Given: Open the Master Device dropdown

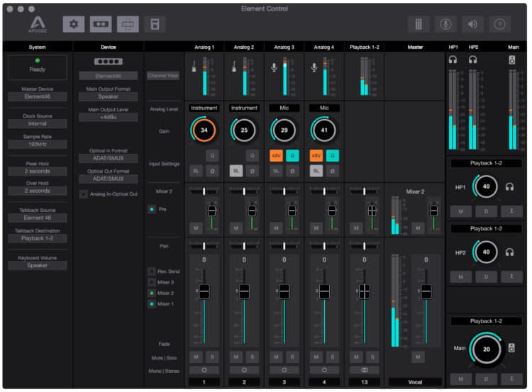Looking at the screenshot, I should pos(38,96).
